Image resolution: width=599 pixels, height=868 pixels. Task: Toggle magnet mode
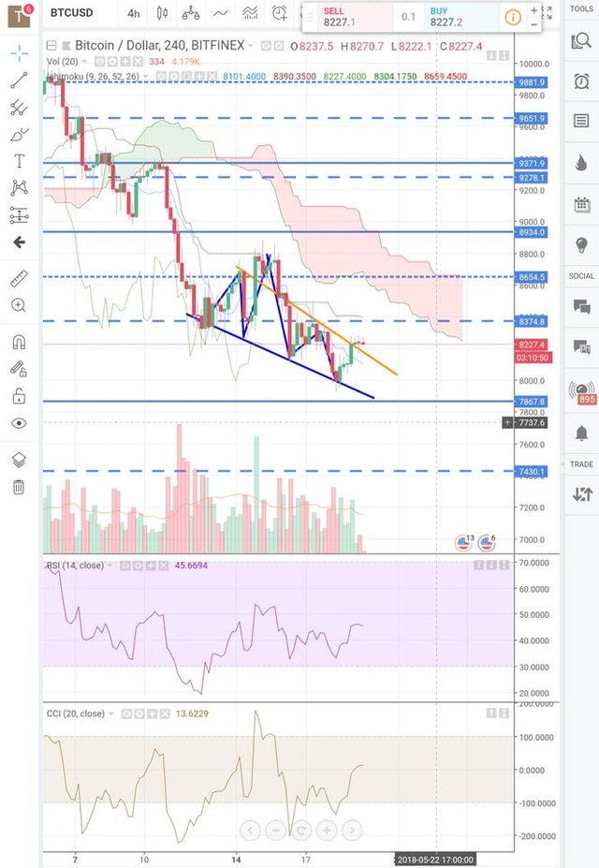coord(19,342)
